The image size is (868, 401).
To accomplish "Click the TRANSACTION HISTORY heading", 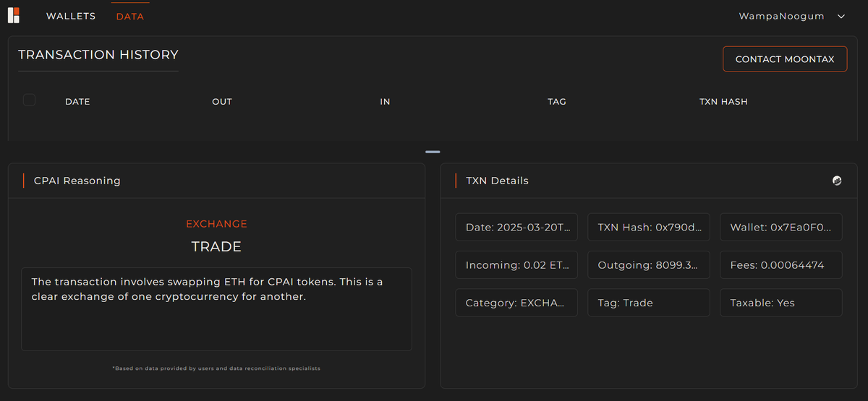I will click(98, 55).
